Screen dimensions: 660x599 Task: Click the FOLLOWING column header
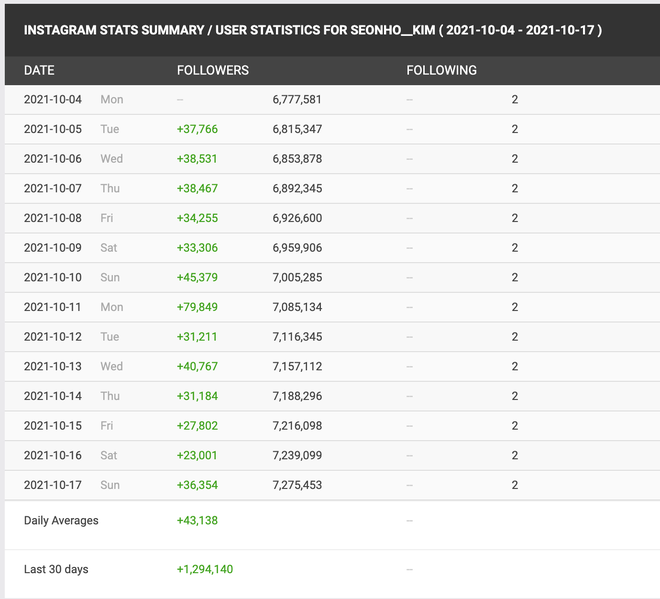tap(441, 71)
